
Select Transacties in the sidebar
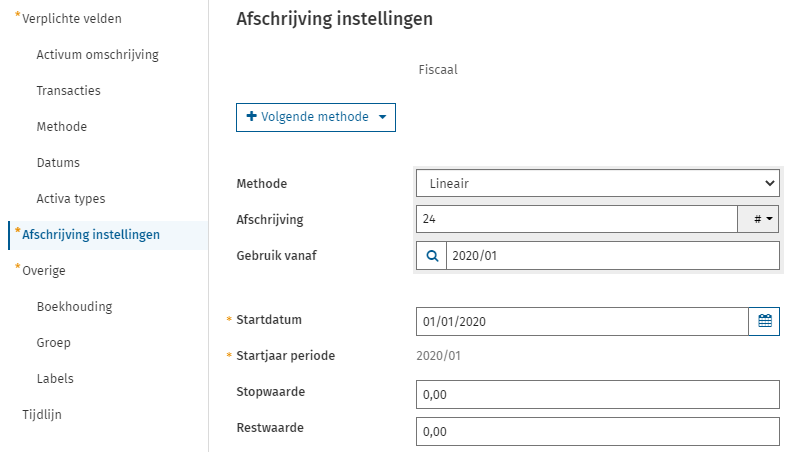pyautogui.click(x=68, y=91)
